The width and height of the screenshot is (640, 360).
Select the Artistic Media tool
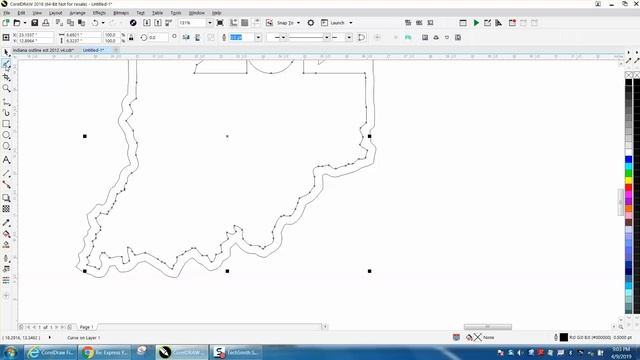(6, 113)
